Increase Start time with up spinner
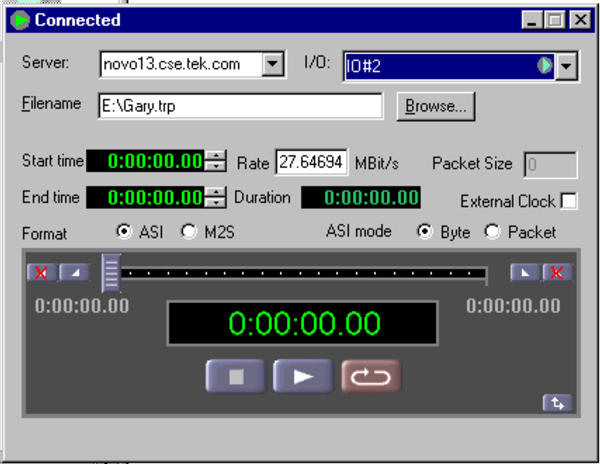The height and width of the screenshot is (464, 600). 216,155
